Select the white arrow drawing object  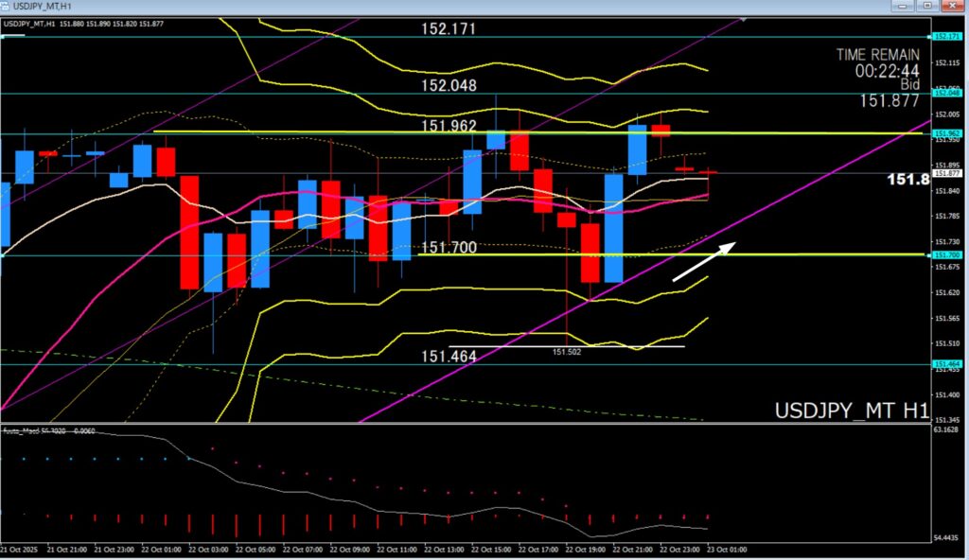(x=703, y=261)
